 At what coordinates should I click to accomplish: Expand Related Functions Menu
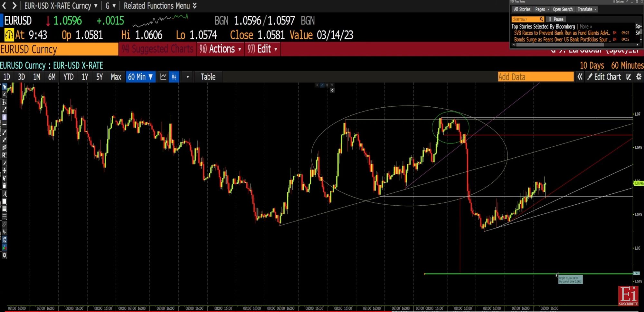[x=160, y=6]
